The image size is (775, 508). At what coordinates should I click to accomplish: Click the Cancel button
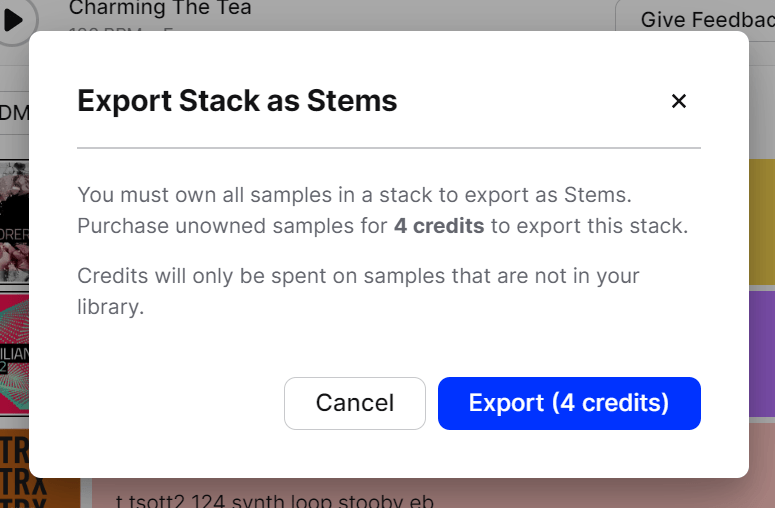click(x=355, y=403)
